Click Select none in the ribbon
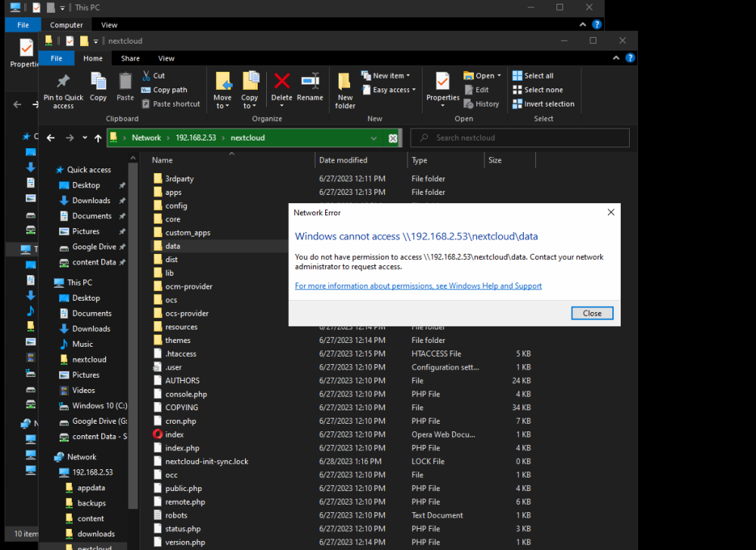 click(538, 90)
